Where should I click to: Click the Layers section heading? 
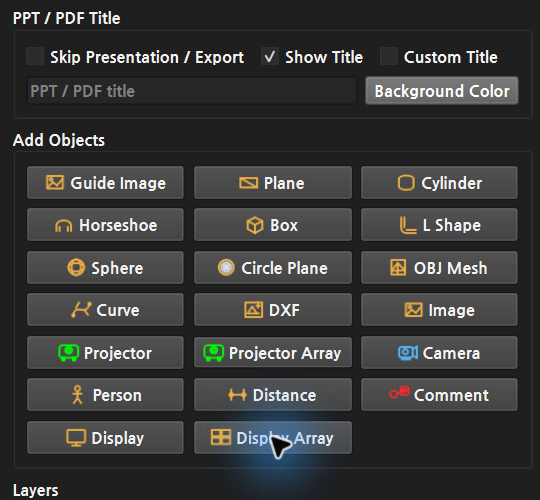[x=35, y=490]
